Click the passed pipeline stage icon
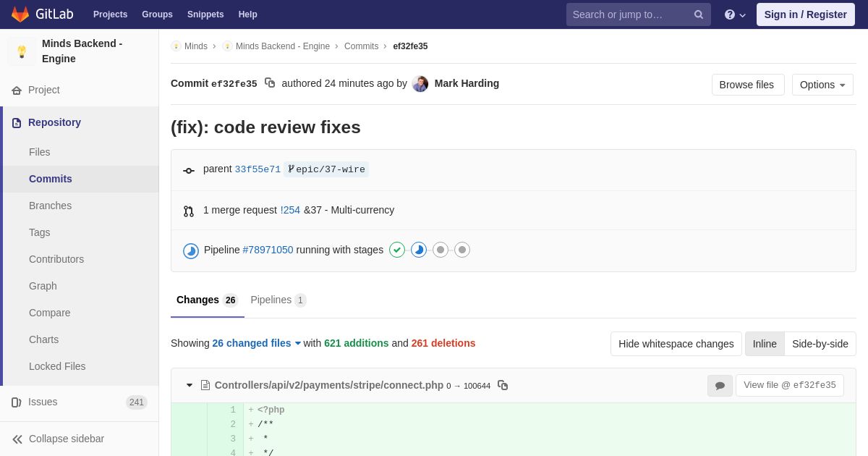The image size is (868, 456). [x=397, y=250]
